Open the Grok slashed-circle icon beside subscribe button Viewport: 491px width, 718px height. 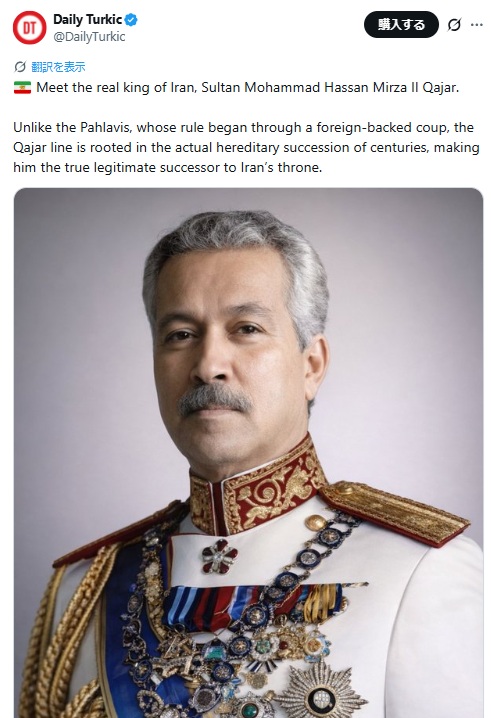(454, 25)
